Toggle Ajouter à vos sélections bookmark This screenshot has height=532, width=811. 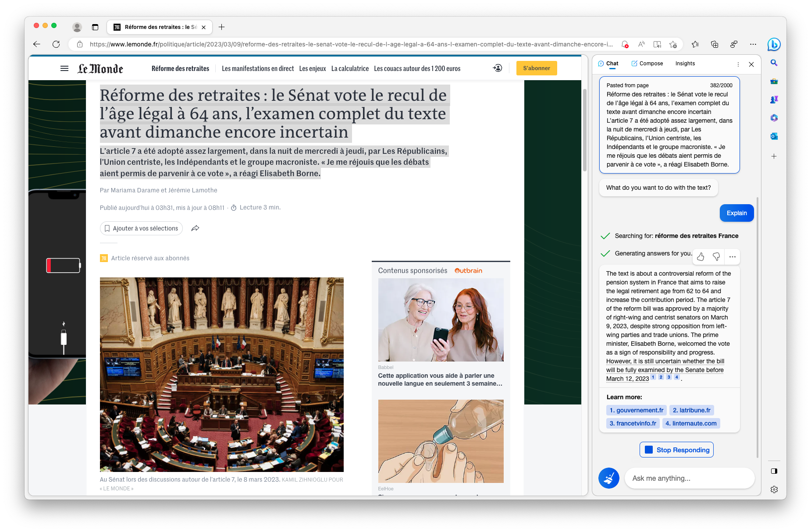click(142, 228)
